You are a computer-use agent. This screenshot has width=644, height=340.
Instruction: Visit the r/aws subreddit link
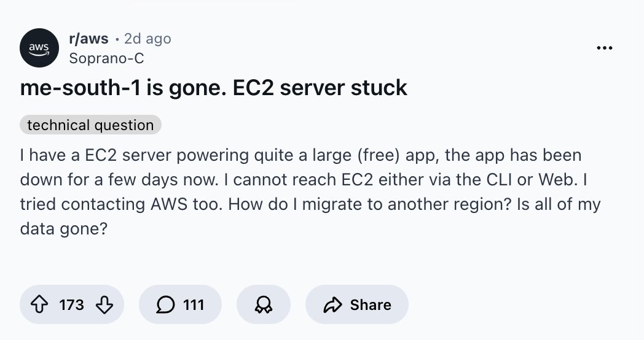click(x=88, y=39)
